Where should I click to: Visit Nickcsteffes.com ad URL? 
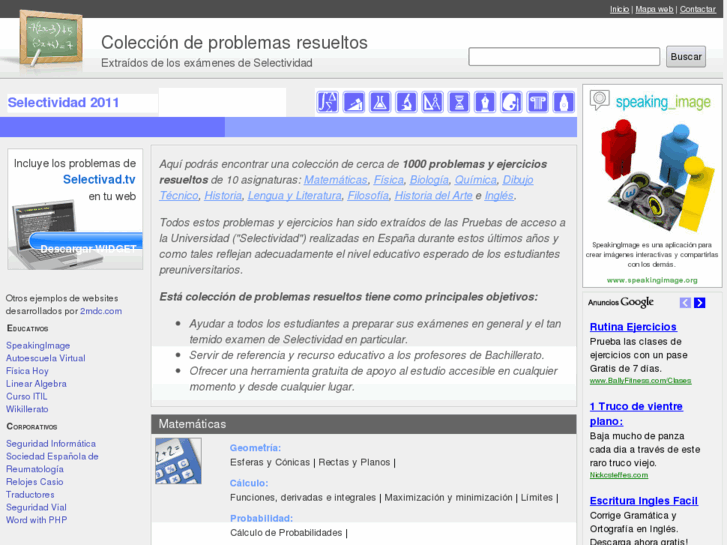coord(619,475)
